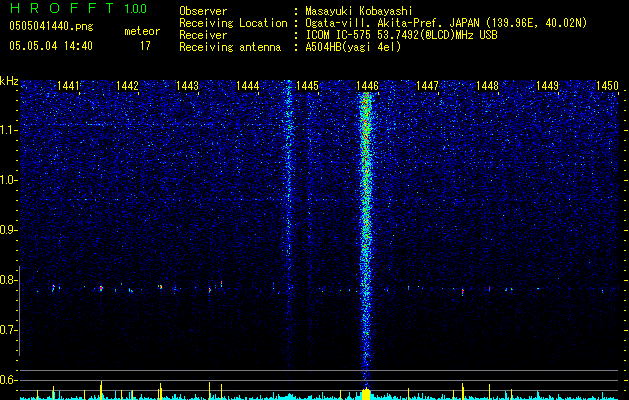The width and height of the screenshot is (629, 400).
Task: Click the 1443 time axis label
Action: pyautogui.click(x=187, y=85)
